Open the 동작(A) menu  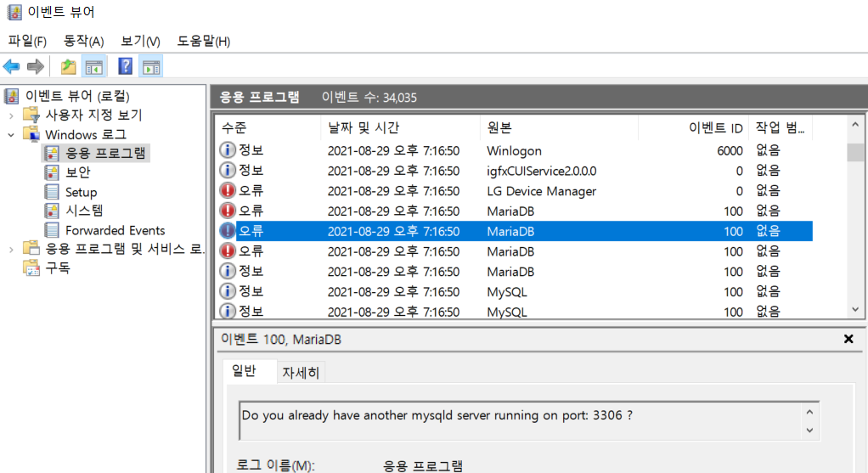83,41
